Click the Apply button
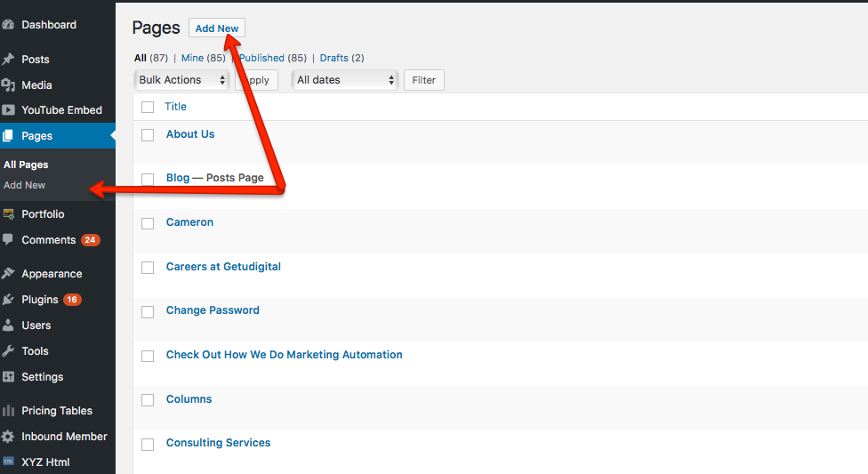868x474 pixels. (256, 80)
